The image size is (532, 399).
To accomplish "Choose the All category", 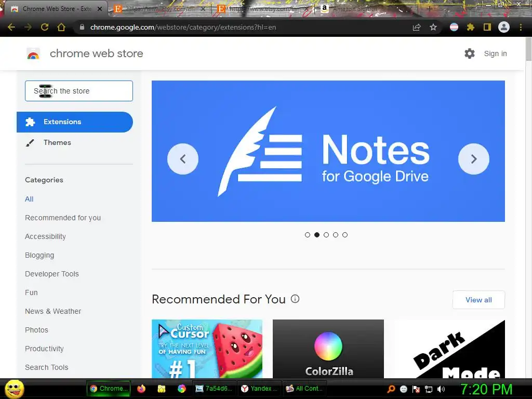I will pos(29,199).
